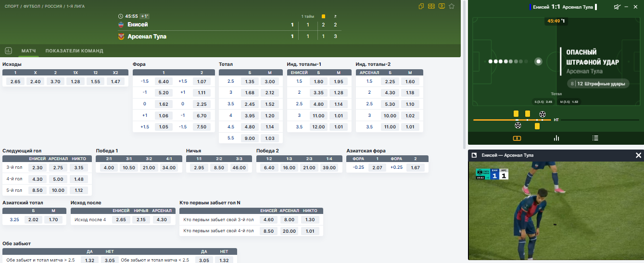
Task: Pop out the Енисей — Арсенал Тула video
Action: click(x=474, y=155)
